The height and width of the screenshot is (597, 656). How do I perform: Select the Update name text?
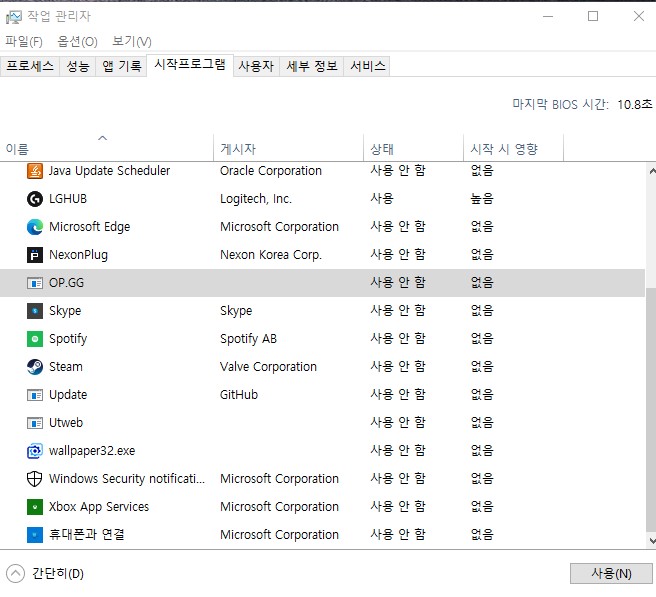click(x=68, y=395)
